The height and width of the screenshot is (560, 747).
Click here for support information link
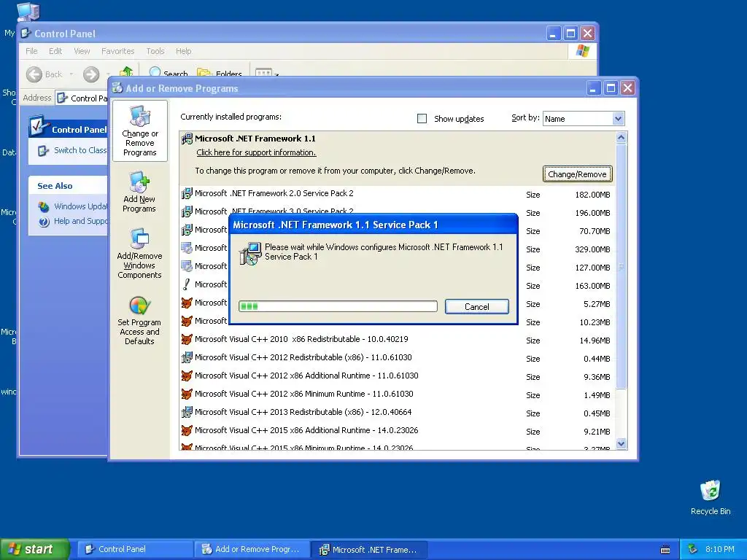tap(256, 152)
